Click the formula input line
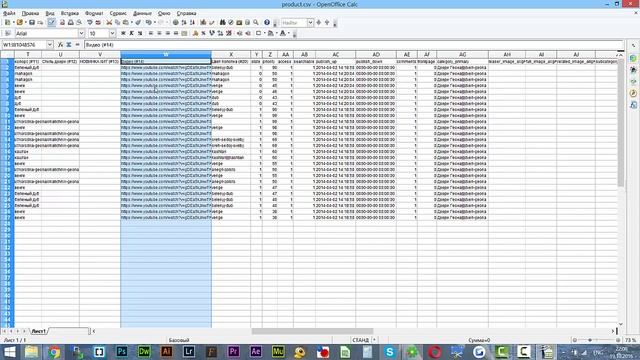640x360 pixels. click(353, 44)
